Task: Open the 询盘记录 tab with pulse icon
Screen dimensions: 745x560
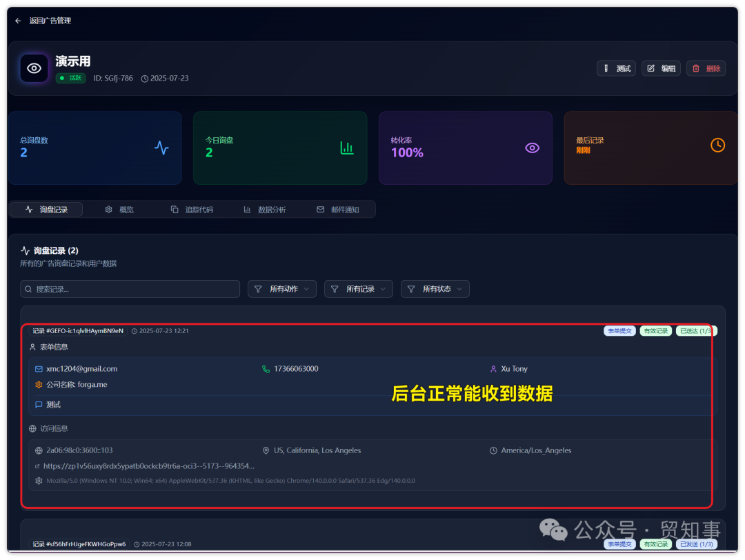Action: coord(46,209)
